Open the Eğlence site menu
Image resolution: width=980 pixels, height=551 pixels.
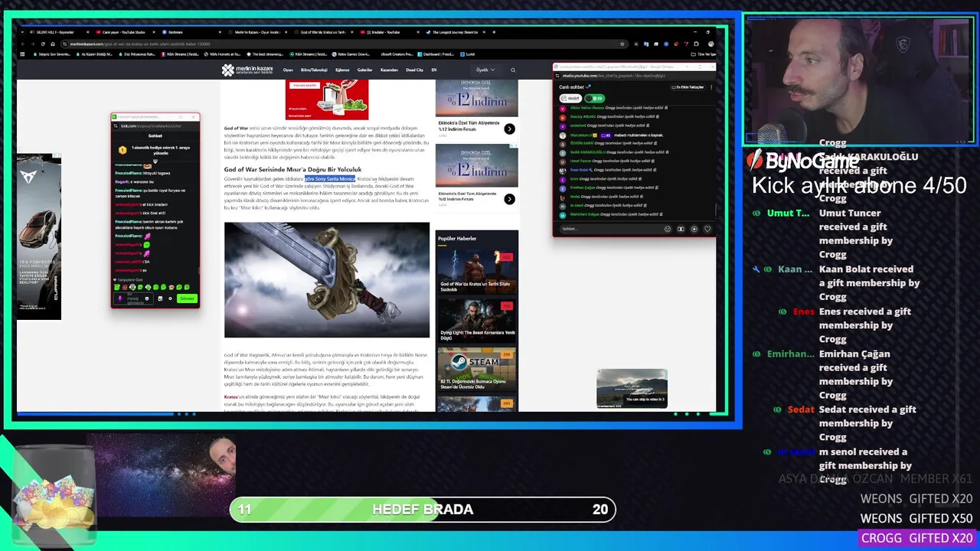[342, 70]
